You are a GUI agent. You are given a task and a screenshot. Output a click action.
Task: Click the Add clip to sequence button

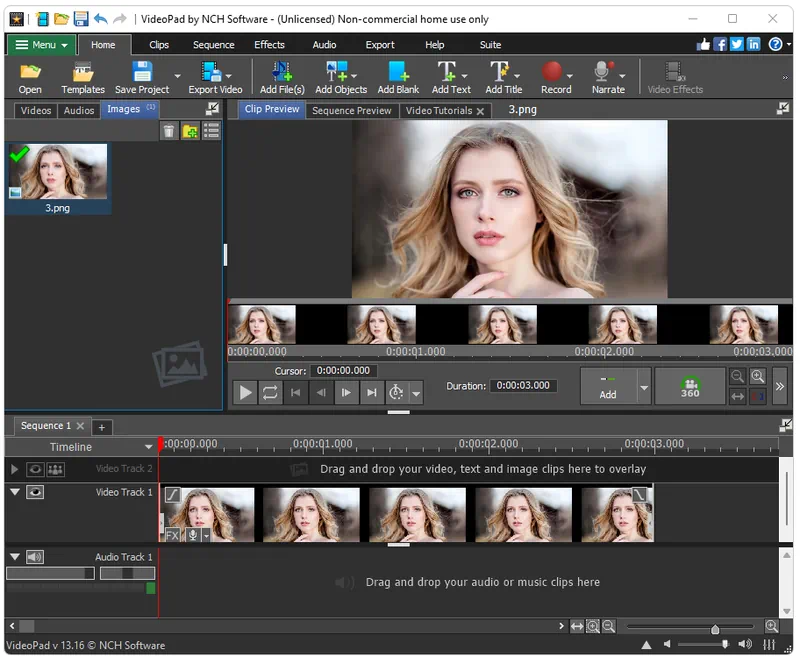pyautogui.click(x=608, y=387)
